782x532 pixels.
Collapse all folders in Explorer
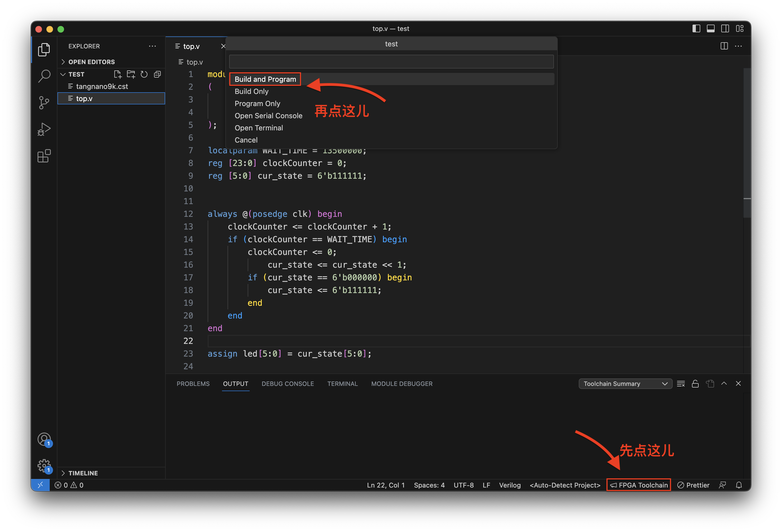(x=157, y=74)
